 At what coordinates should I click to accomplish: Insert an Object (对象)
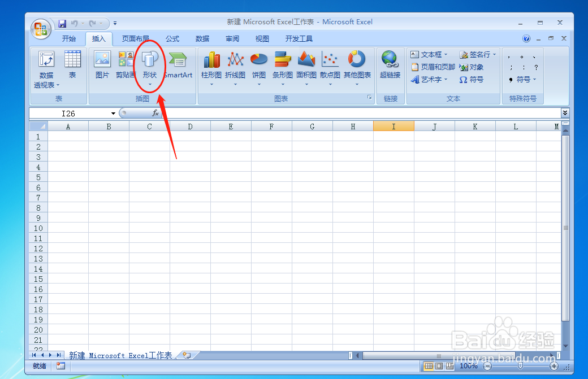pos(472,67)
